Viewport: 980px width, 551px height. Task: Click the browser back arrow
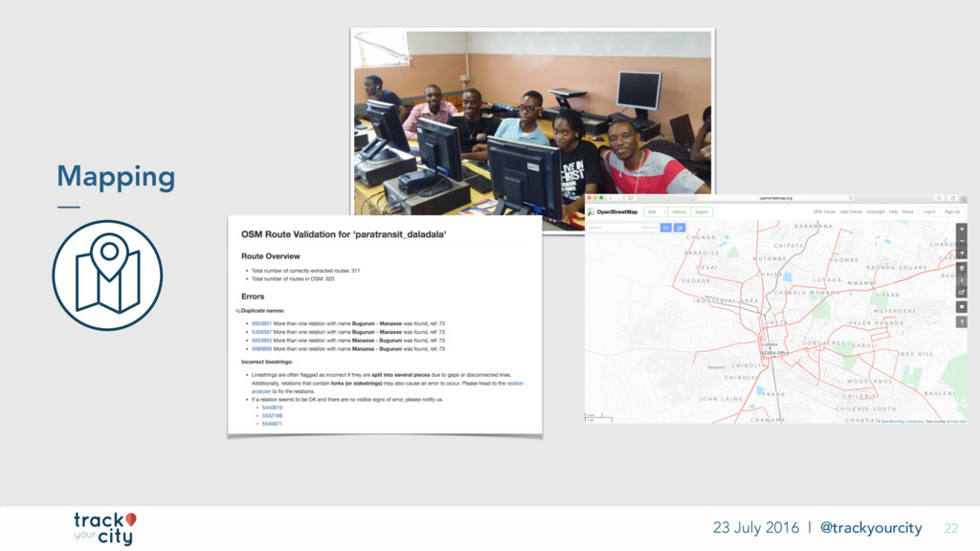point(611,198)
